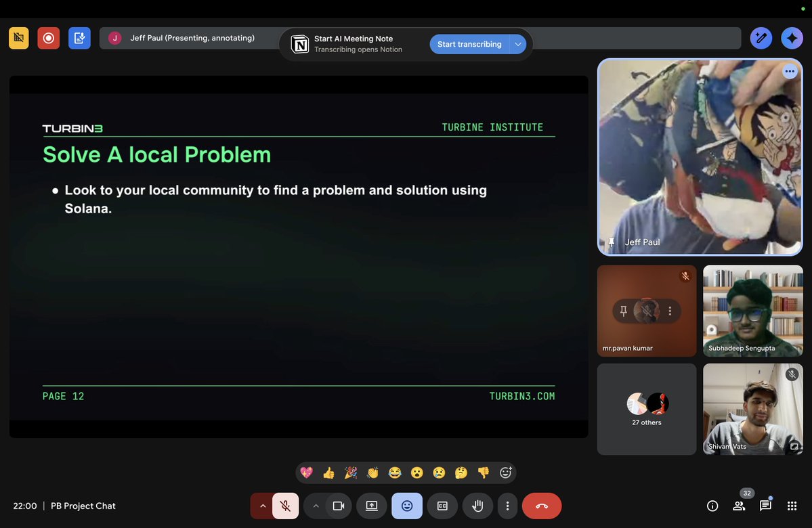
Task: Start transcribing the meeting
Action: click(x=469, y=44)
